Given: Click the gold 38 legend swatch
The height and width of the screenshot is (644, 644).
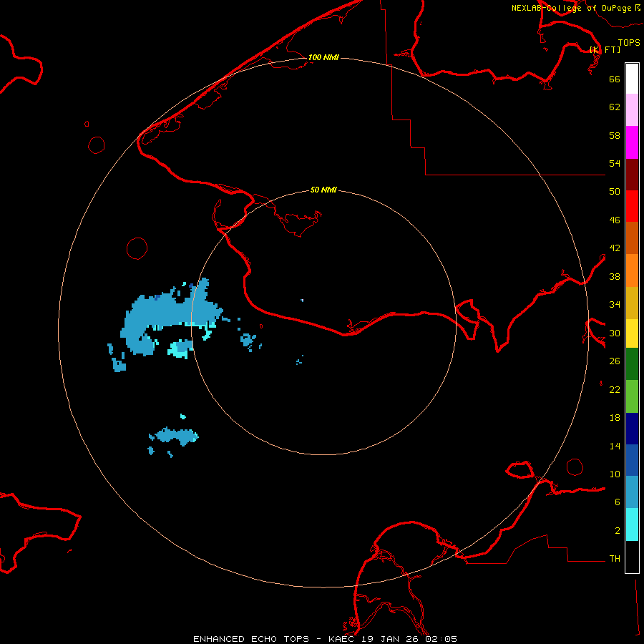Looking at the screenshot, I should click(x=632, y=303).
